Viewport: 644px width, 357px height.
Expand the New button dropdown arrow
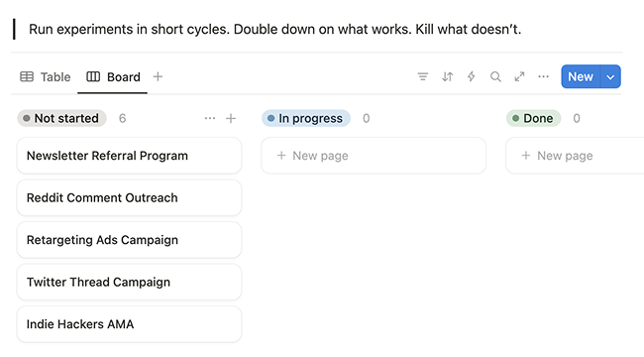coord(610,76)
